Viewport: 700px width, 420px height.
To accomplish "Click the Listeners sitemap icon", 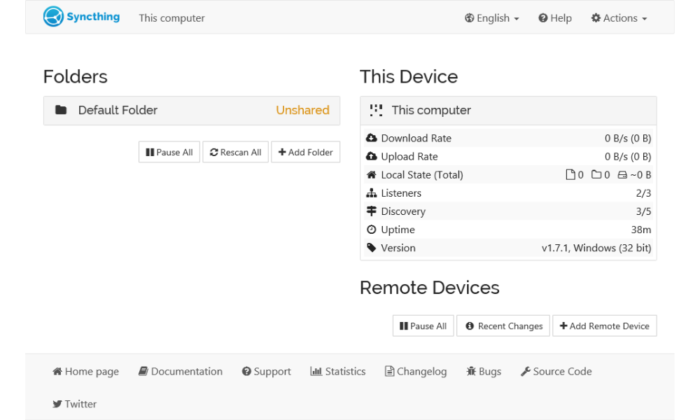I will pyautogui.click(x=371, y=193).
